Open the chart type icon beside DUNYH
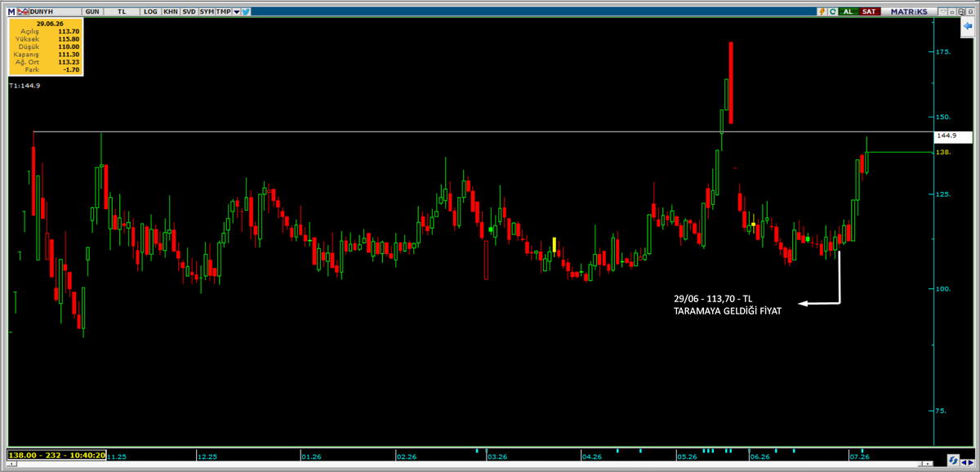980x472 pixels. coord(23,11)
